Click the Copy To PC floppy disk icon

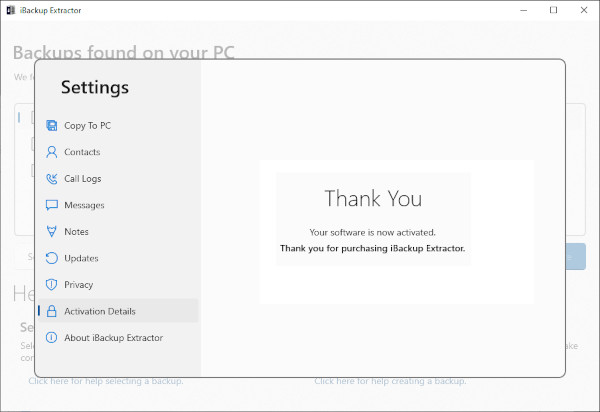(x=52, y=125)
